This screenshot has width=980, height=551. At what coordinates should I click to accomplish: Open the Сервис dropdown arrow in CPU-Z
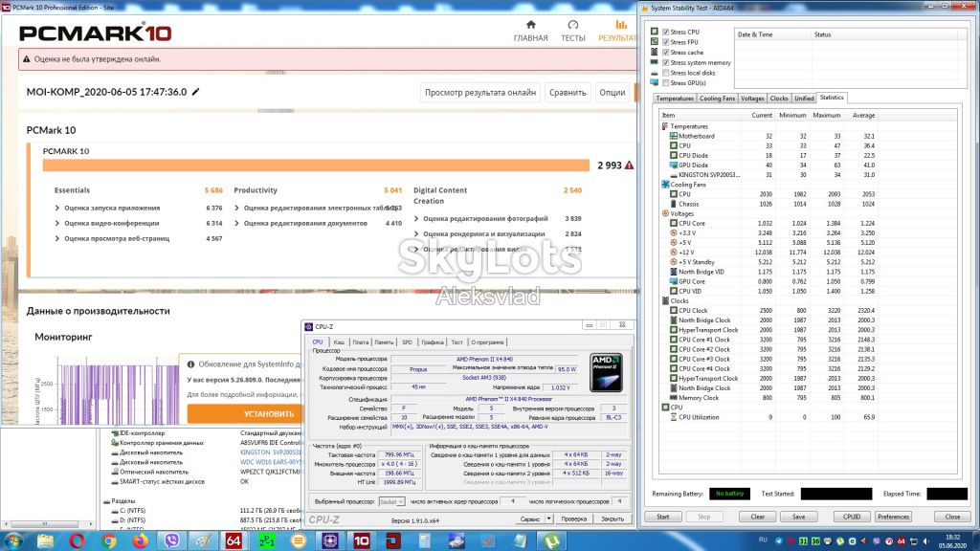point(548,518)
